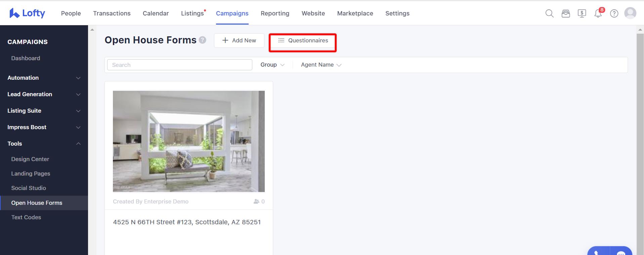Screen dimensions: 644x255
Task: Click the open house form search field
Action: 180,65
